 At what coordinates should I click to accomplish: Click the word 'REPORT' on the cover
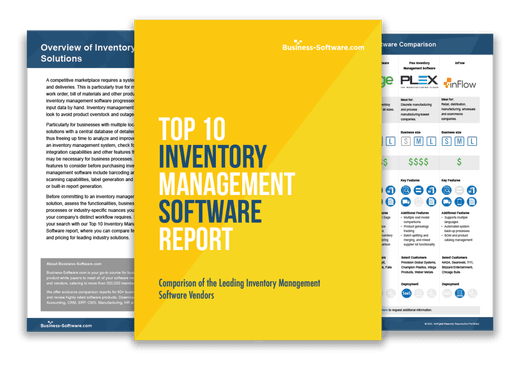pyautogui.click(x=196, y=239)
